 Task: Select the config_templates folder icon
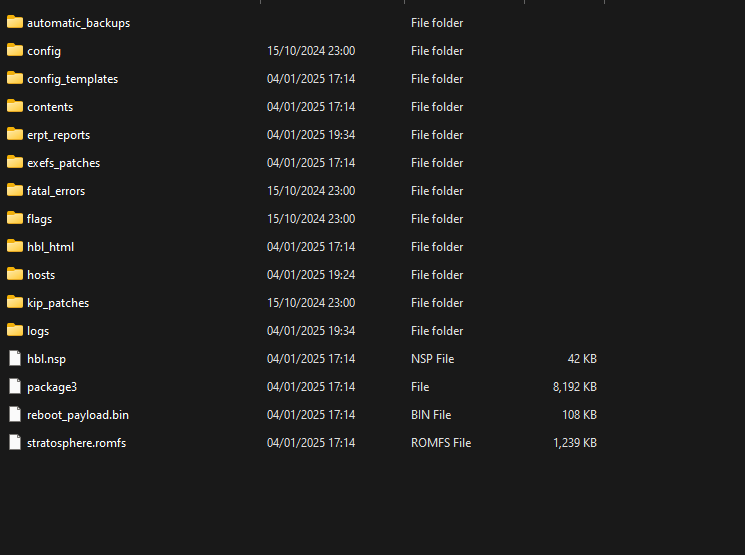[x=15, y=78]
